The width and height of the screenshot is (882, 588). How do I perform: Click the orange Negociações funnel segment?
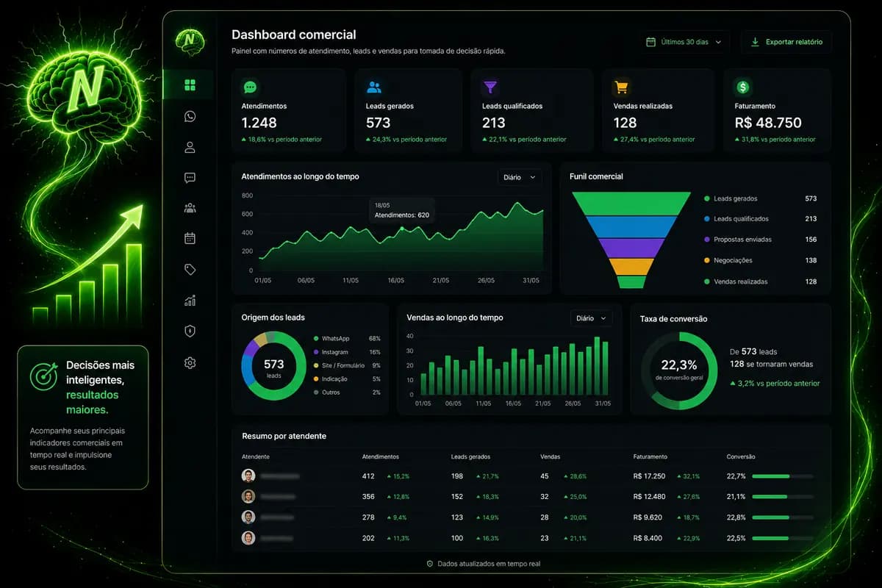631,266
